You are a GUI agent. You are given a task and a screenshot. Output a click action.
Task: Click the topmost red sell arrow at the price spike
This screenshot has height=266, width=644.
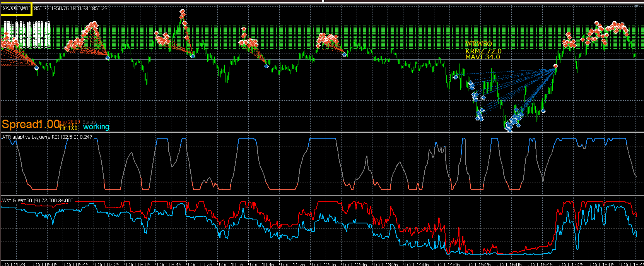[183, 12]
